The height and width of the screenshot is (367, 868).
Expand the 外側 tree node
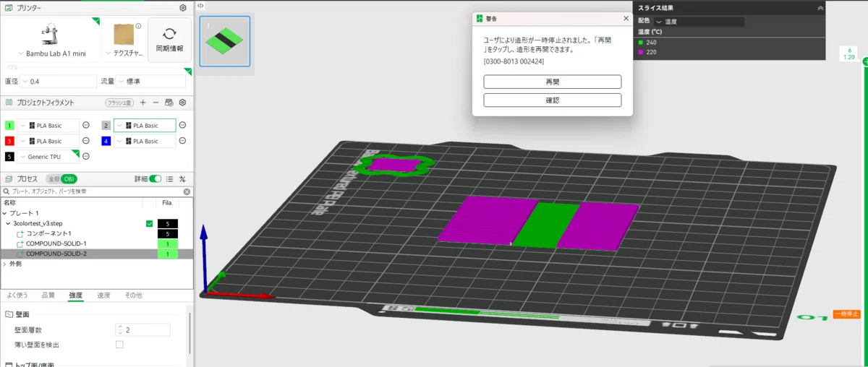pyautogui.click(x=4, y=264)
